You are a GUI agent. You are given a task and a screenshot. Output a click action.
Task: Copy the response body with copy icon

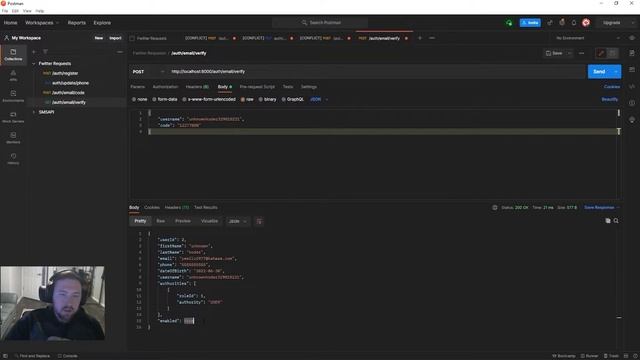point(608,221)
